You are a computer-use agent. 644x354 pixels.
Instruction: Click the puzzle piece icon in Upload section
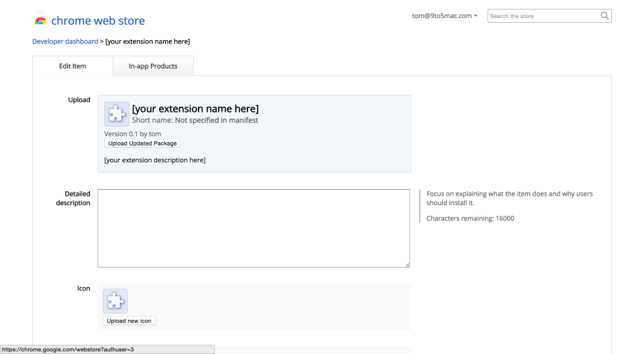pos(117,115)
